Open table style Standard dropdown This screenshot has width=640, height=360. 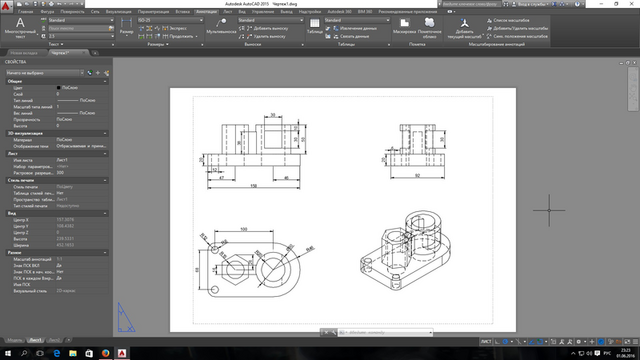click(357, 20)
